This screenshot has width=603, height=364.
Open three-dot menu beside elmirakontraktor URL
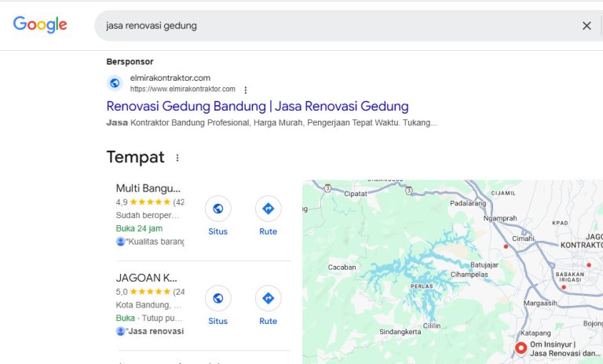click(245, 90)
